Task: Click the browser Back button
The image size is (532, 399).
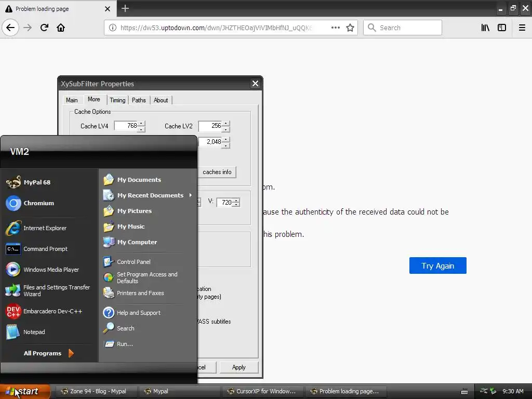Action: click(10, 28)
